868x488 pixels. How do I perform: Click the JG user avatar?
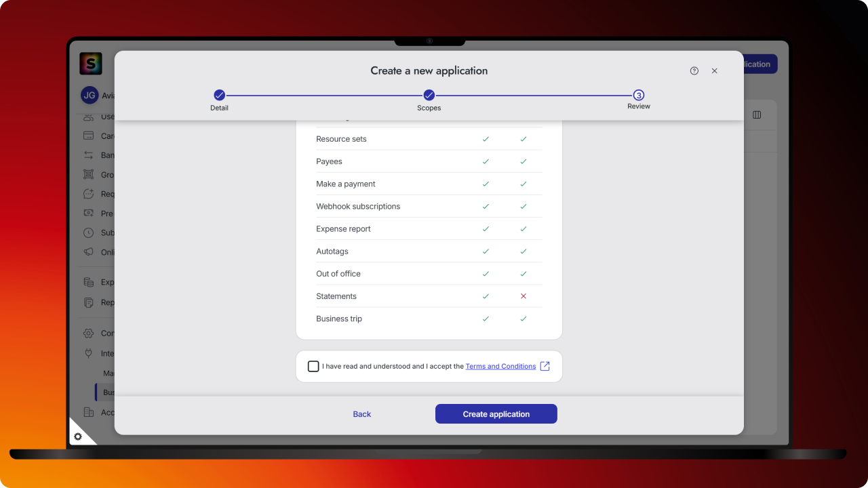[x=90, y=96]
